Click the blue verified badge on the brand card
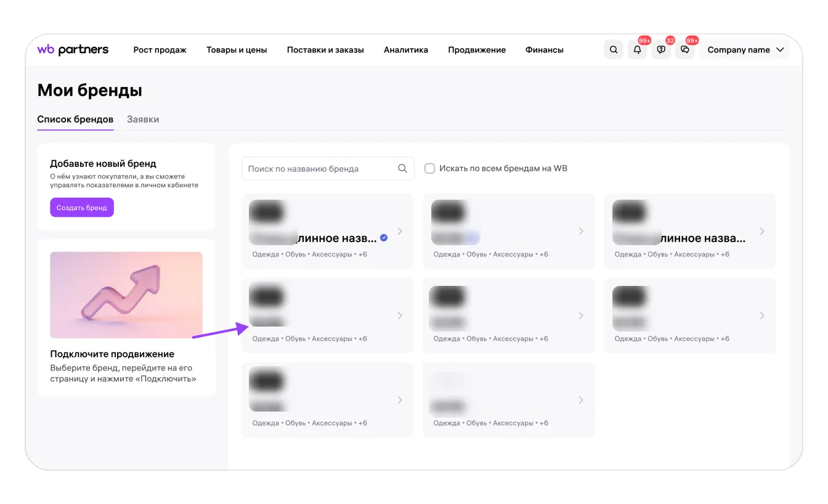 tap(384, 238)
